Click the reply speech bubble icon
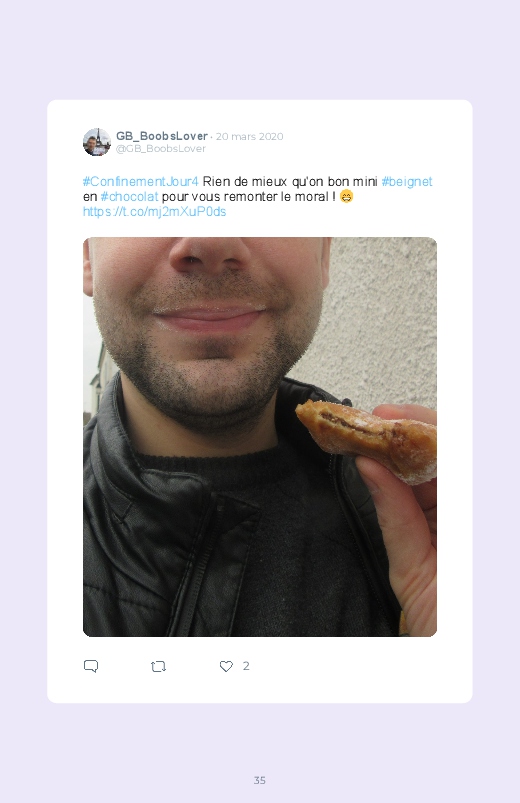 91,666
